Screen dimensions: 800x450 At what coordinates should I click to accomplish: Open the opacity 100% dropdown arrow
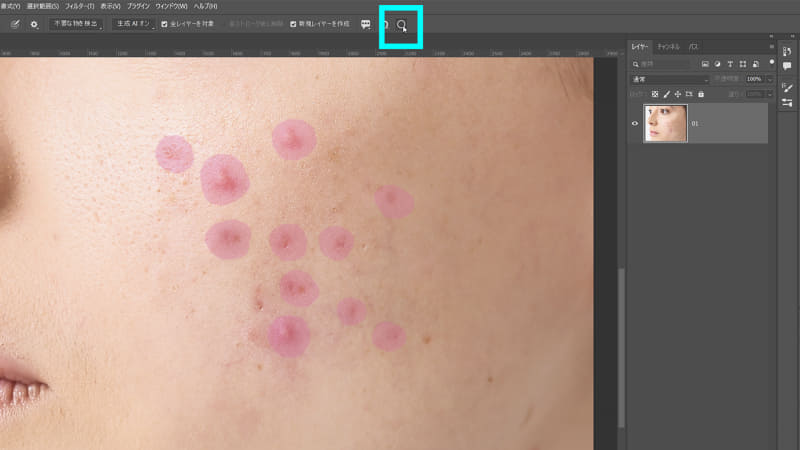[770, 79]
